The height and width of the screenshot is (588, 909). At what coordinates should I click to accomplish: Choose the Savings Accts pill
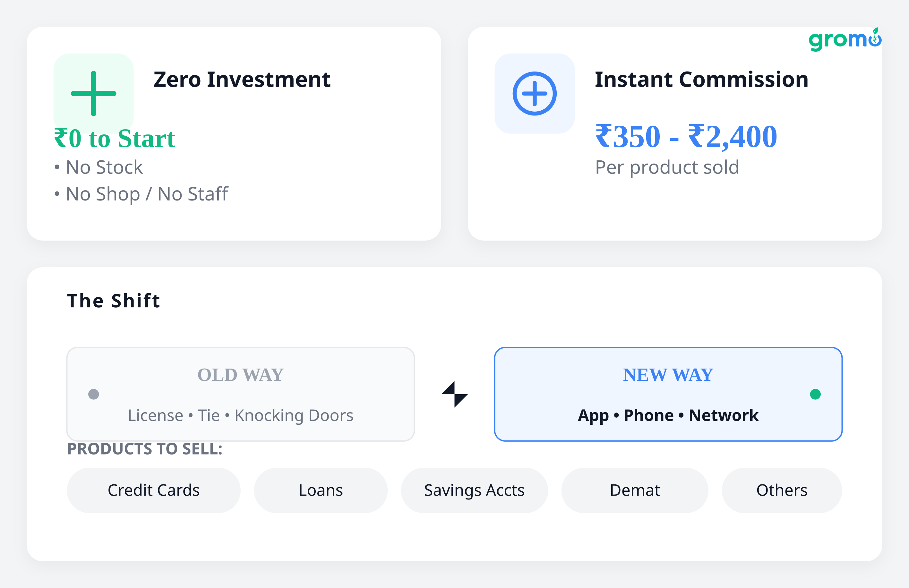click(x=474, y=490)
